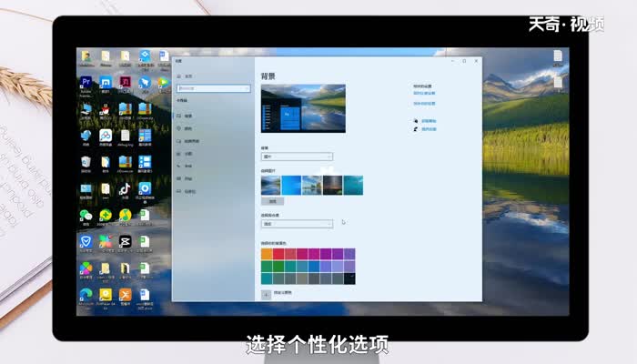
Task: Open the Recycle Bin on desktop
Action: (x=86, y=164)
